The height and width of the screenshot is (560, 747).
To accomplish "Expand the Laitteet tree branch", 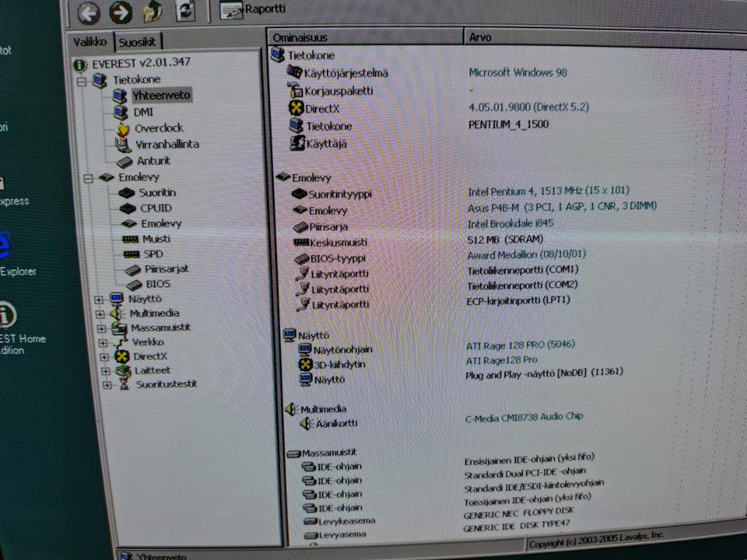I will (106, 371).
